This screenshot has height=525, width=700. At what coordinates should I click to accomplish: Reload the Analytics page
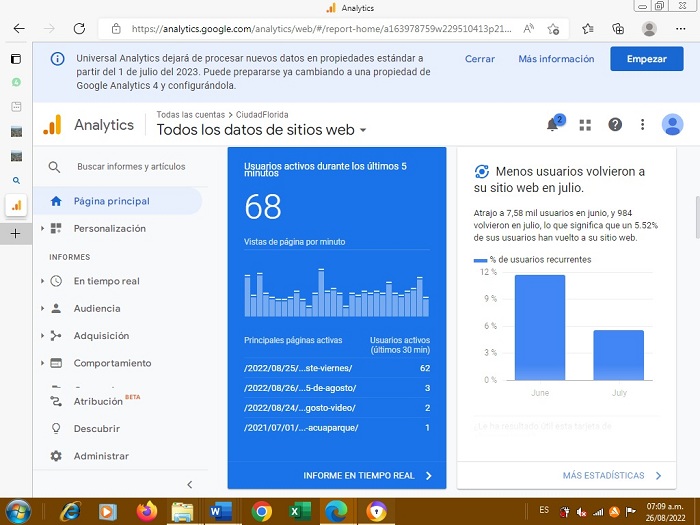(79, 29)
